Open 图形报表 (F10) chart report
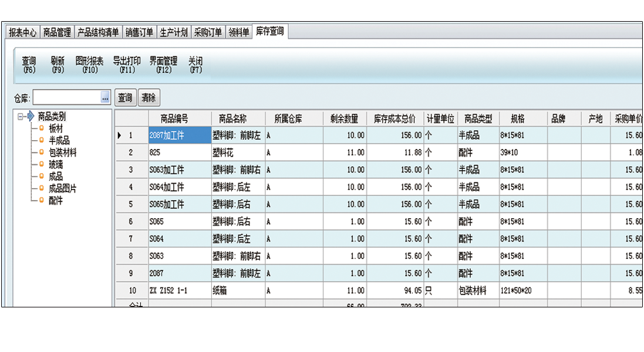The height and width of the screenshot is (352, 644). [x=89, y=65]
